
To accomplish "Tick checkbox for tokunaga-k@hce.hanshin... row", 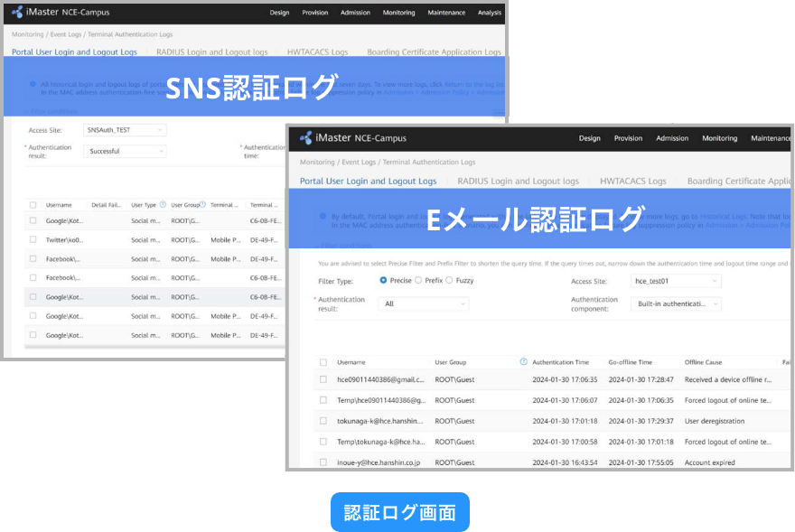I will pos(323,420).
